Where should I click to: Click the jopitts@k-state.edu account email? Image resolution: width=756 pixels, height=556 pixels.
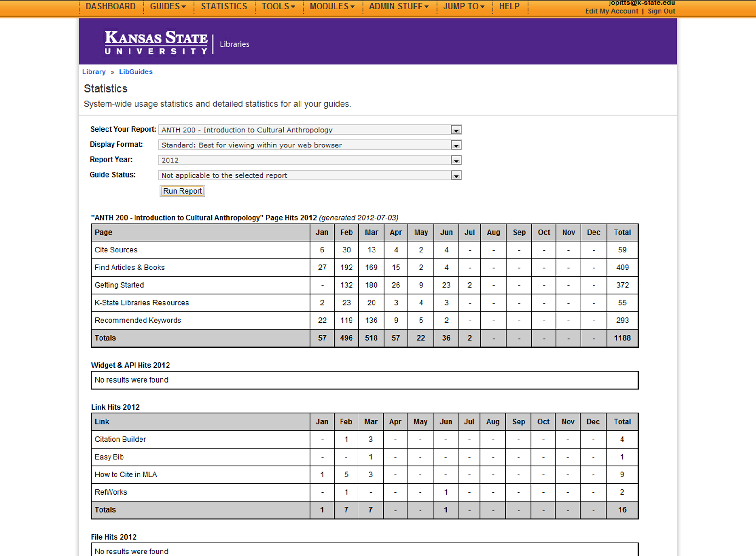(x=642, y=3)
